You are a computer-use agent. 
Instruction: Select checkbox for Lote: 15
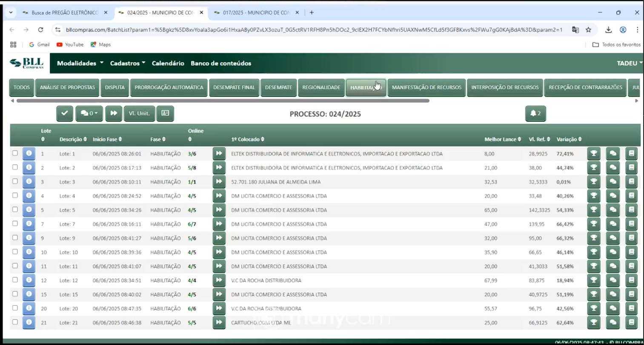click(x=15, y=294)
